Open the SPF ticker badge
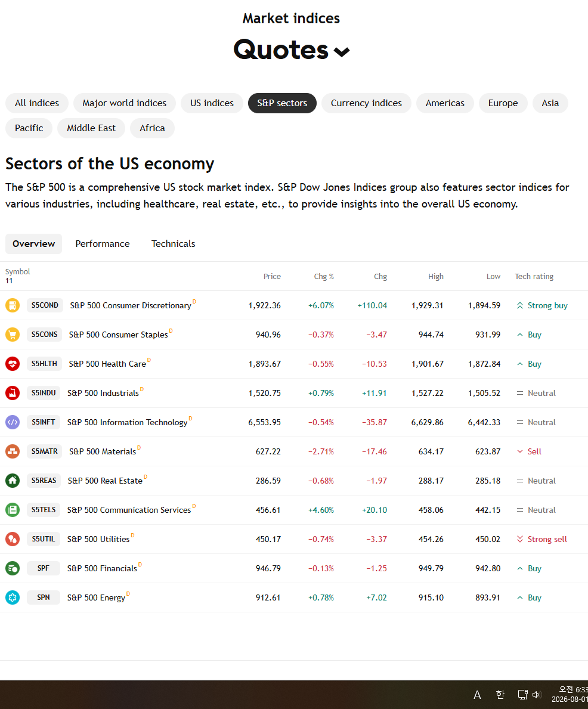The image size is (588, 709). [x=44, y=568]
